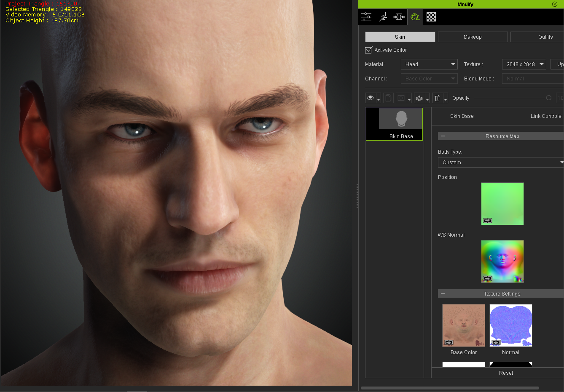Click the Object Height : 187.70cm readout
Image resolution: width=564 pixels, height=392 pixels.
[42, 20]
